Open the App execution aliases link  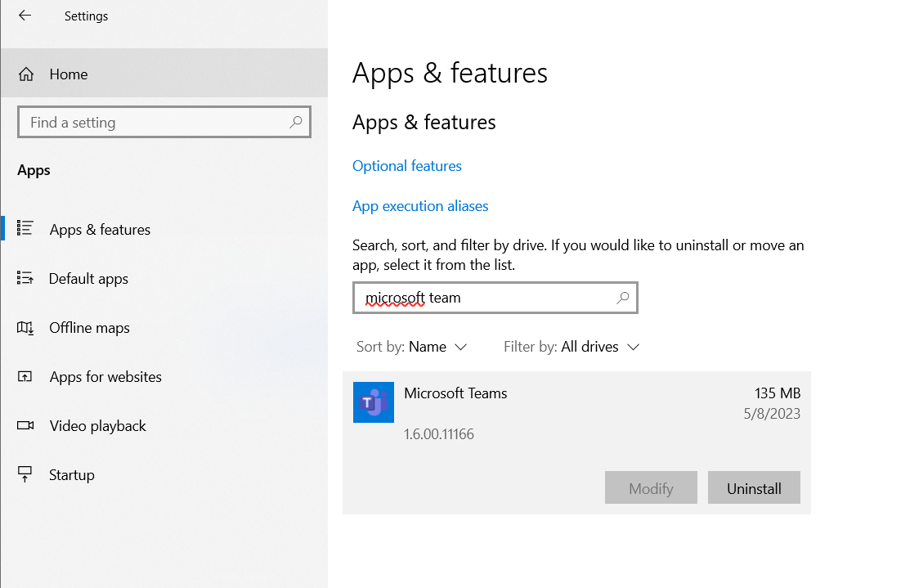420,206
